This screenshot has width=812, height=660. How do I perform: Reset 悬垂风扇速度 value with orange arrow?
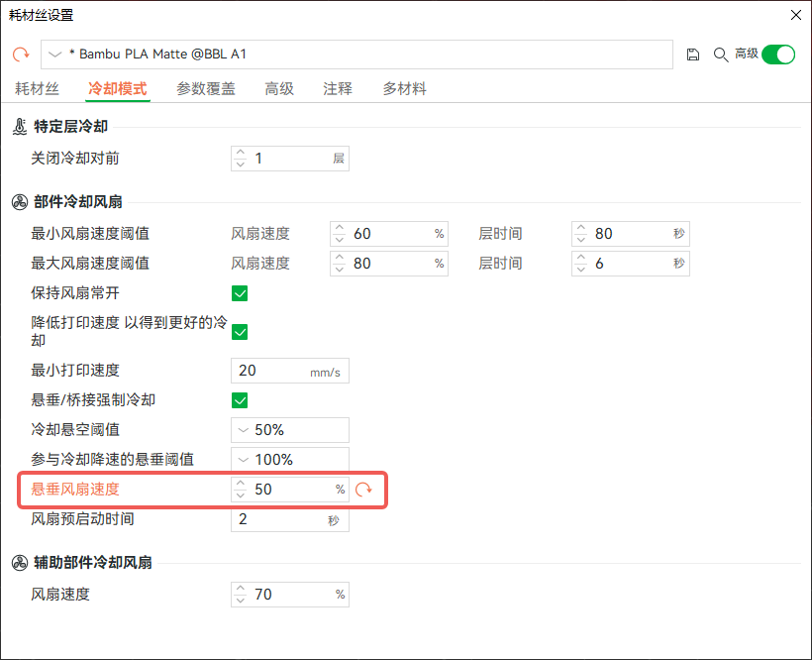(x=363, y=489)
